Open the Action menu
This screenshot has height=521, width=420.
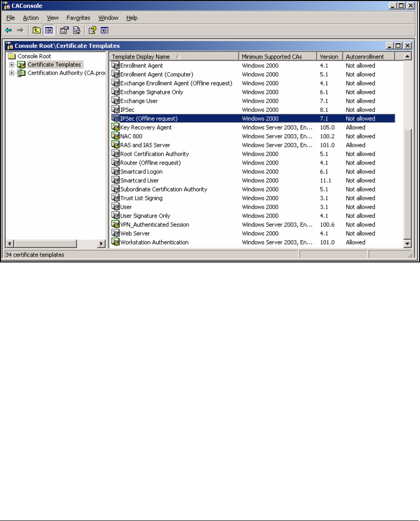point(31,18)
